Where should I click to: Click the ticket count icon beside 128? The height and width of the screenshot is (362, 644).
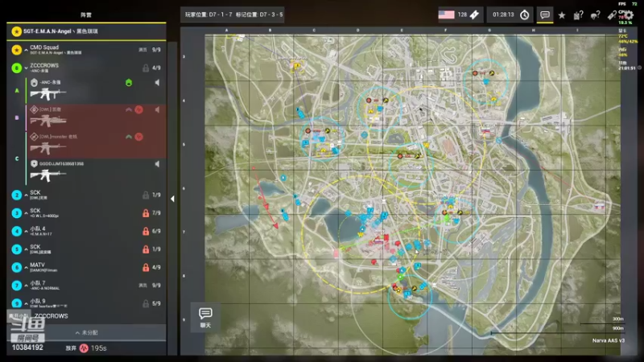474,14
